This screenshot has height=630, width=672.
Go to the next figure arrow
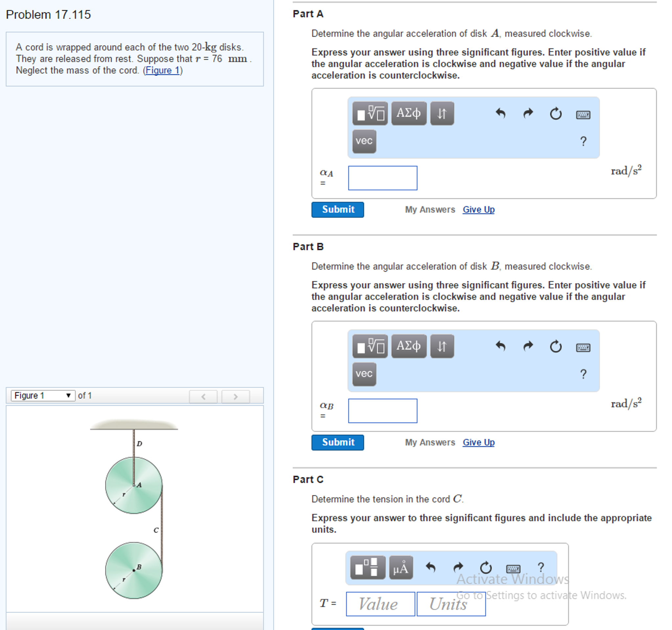click(235, 397)
